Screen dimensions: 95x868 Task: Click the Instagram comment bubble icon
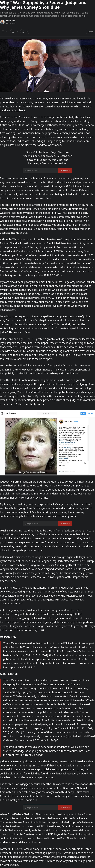coord(64,463)
